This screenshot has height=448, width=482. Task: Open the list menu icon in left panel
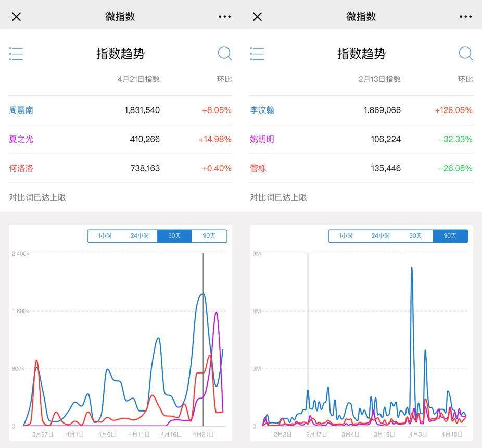click(x=16, y=54)
